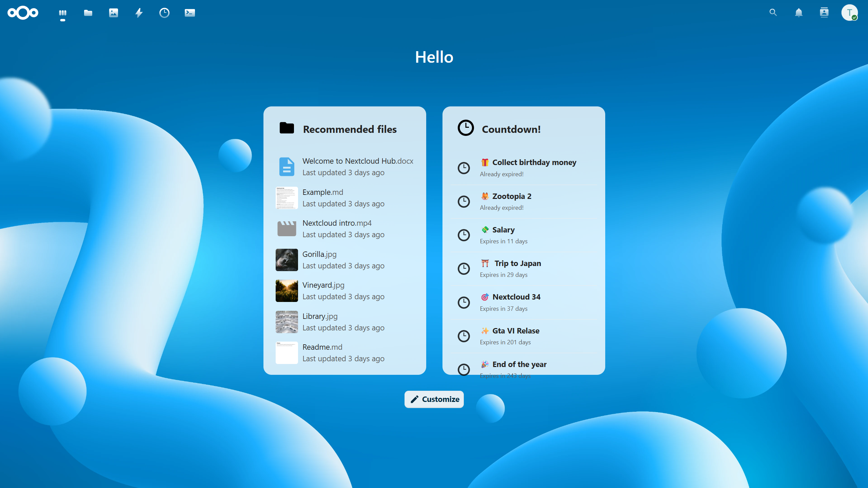
Task: Click the 'Expires in 11 days' text
Action: [504, 241]
